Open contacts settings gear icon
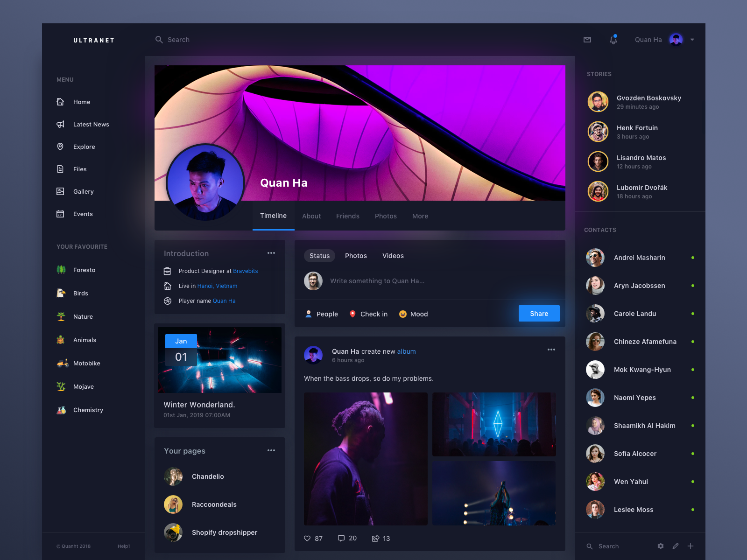This screenshot has height=560, width=747. (661, 546)
